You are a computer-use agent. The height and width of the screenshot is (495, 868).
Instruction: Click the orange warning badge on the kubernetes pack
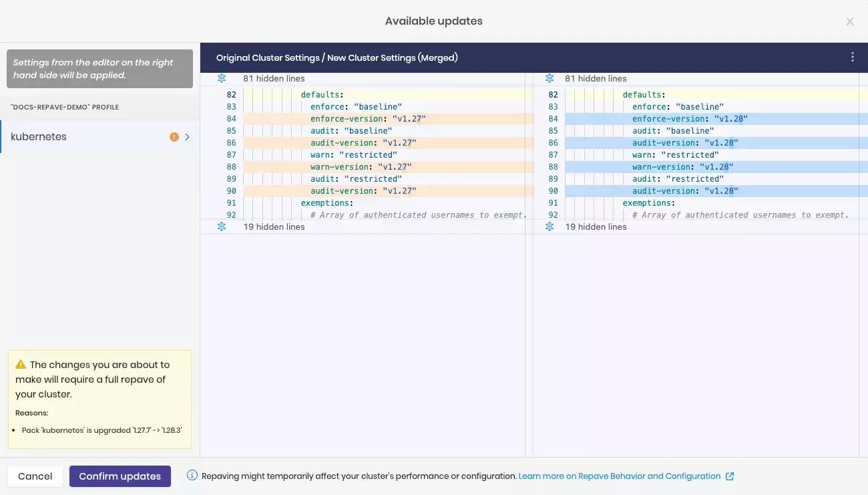coord(174,136)
